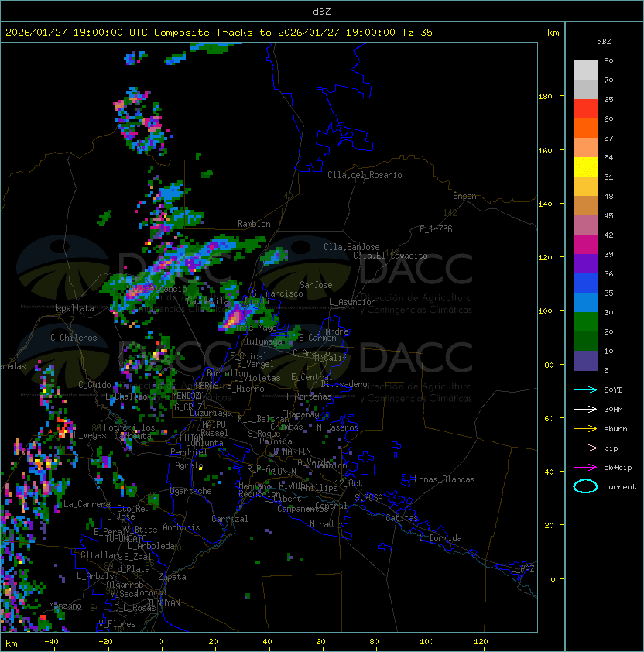Click the 'La_Carrera' place label
Image resolution: width=644 pixels, height=652 pixels.
coord(87,504)
